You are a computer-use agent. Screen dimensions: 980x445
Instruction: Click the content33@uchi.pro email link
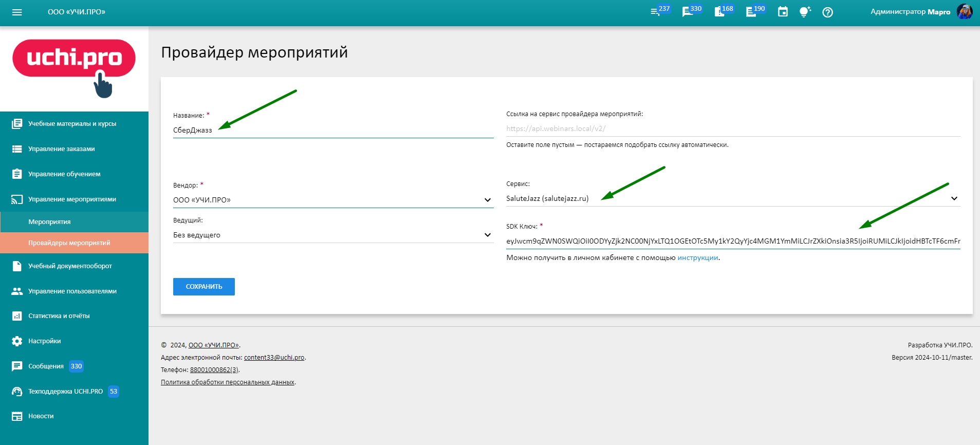coord(274,358)
